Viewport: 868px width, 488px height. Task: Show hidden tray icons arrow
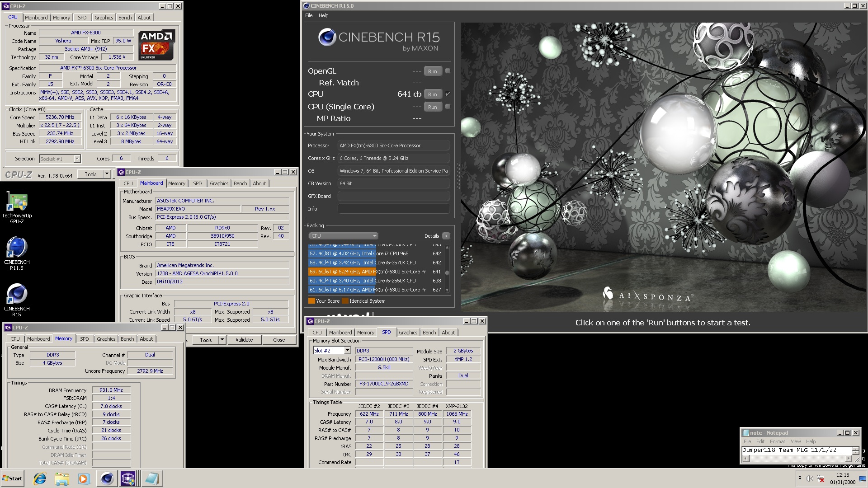tap(799, 478)
